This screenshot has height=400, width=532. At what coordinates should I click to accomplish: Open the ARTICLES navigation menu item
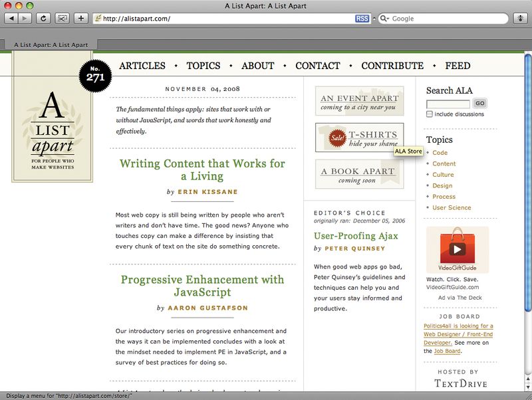[x=142, y=66]
